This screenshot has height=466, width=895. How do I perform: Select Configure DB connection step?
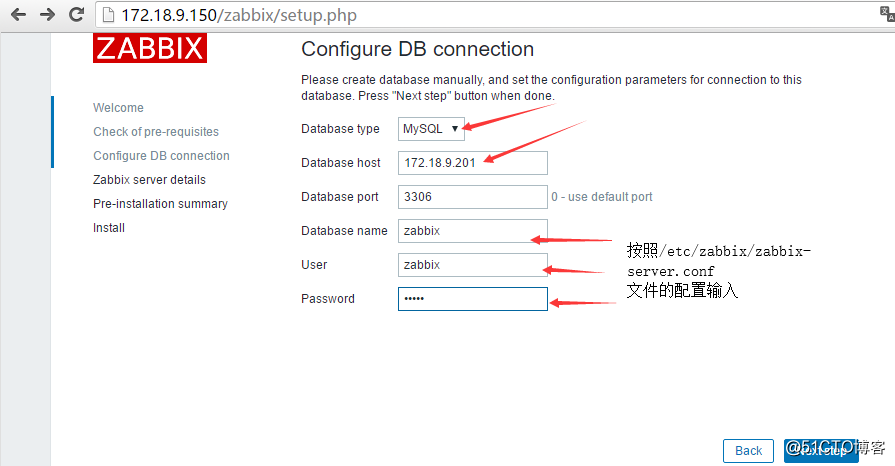coord(161,156)
